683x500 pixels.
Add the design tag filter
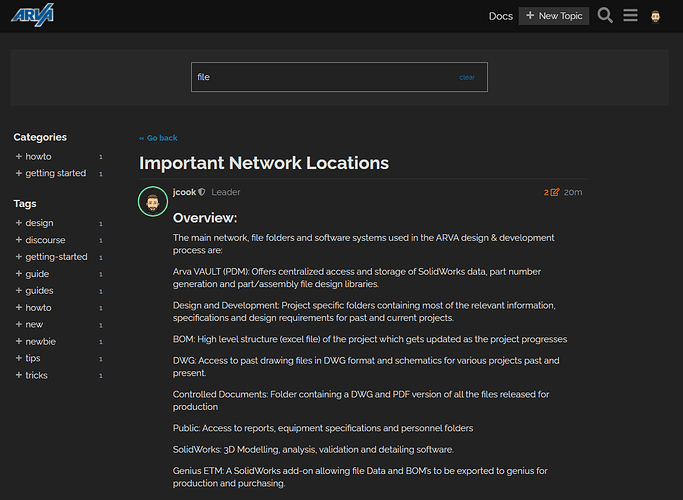click(x=59, y=223)
